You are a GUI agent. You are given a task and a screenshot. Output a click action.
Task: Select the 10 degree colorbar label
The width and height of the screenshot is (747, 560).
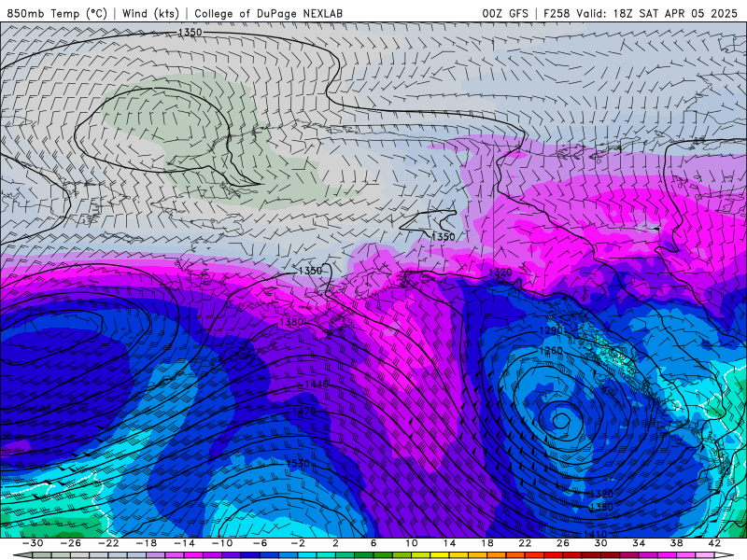412,543
